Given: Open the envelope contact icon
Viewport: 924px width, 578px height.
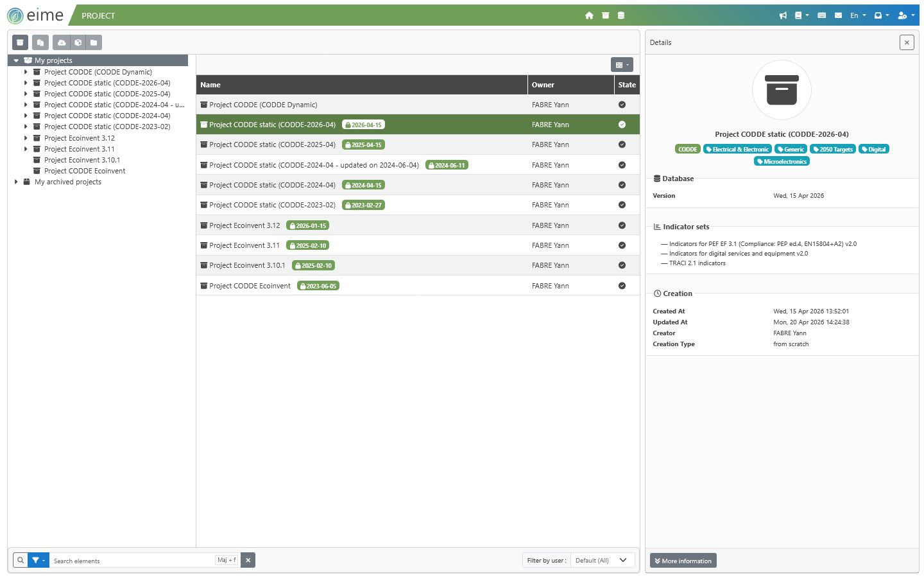Looking at the screenshot, I should pyautogui.click(x=838, y=15).
